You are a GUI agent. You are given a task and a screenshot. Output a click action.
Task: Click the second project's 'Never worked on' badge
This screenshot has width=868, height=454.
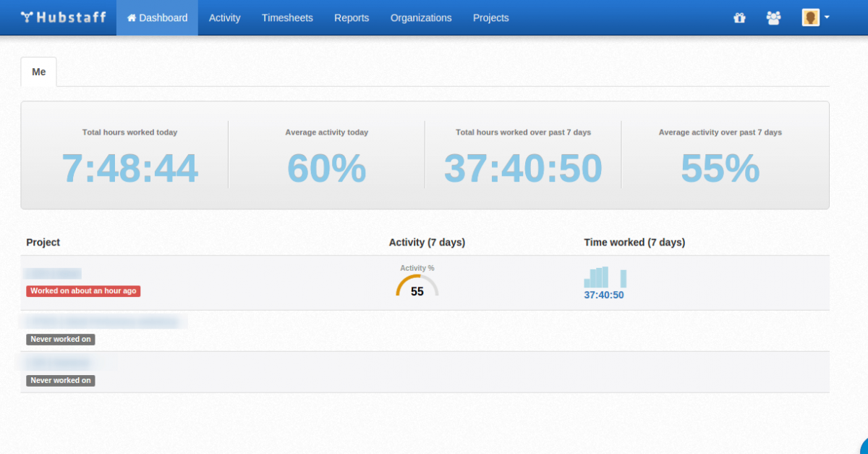click(61, 339)
